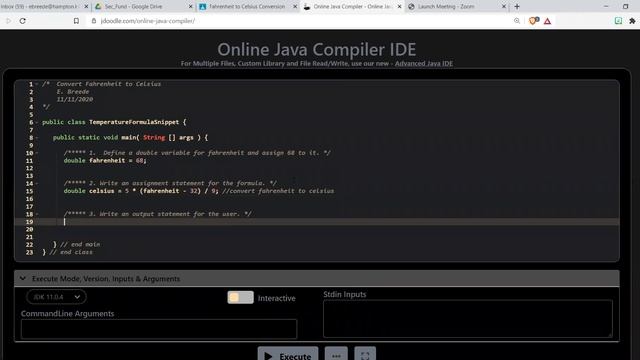The height and width of the screenshot is (360, 640).
Task: Close the Online Java Compiler tab
Action: 400,7
